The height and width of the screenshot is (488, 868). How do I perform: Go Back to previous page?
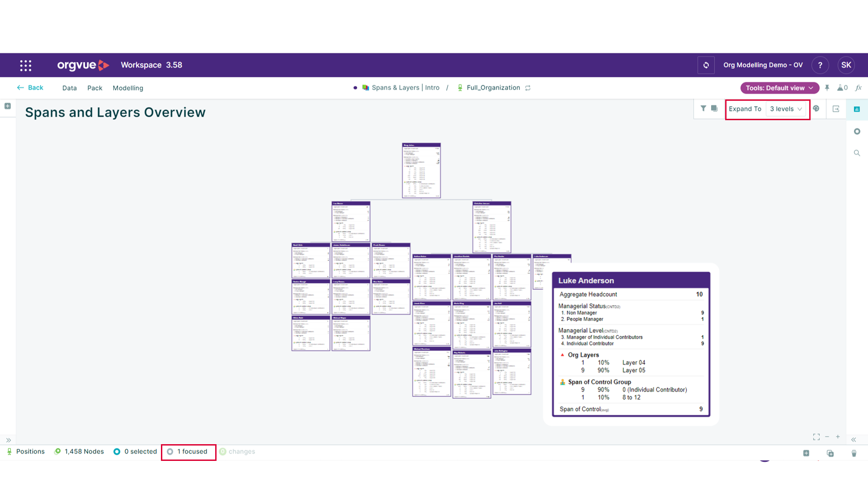tap(30, 88)
